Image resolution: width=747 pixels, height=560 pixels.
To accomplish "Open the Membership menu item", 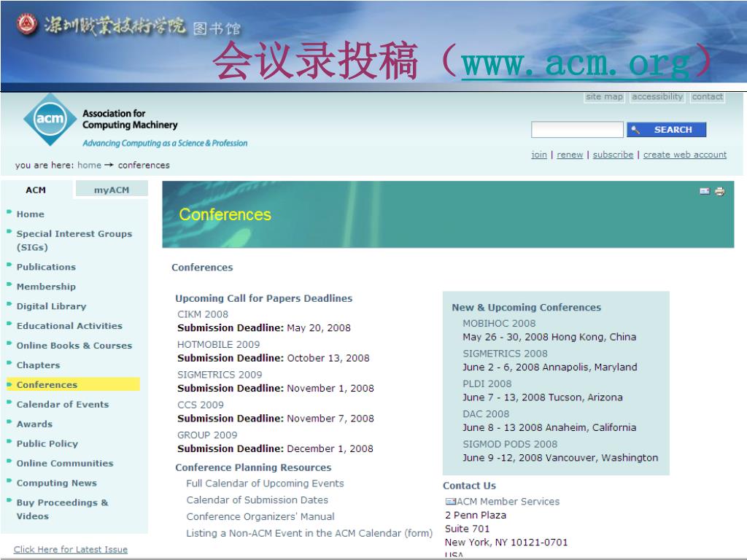I will [46, 287].
